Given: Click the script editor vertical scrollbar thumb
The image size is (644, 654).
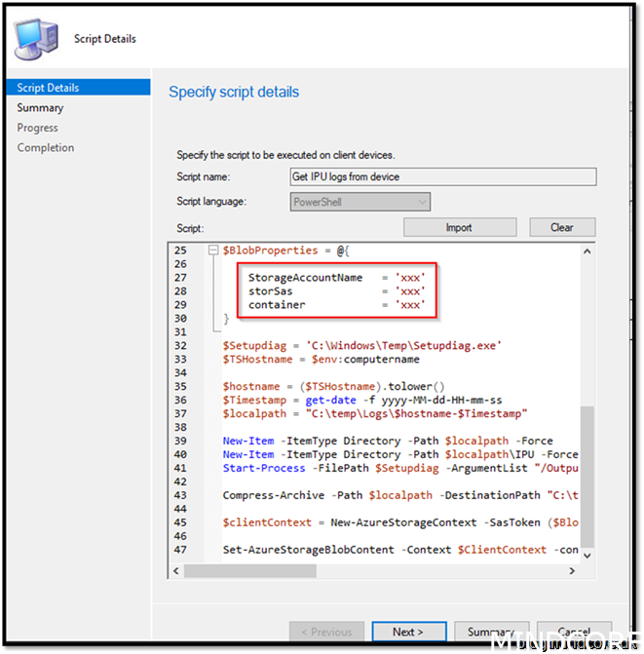Looking at the screenshot, I should coord(587,478).
